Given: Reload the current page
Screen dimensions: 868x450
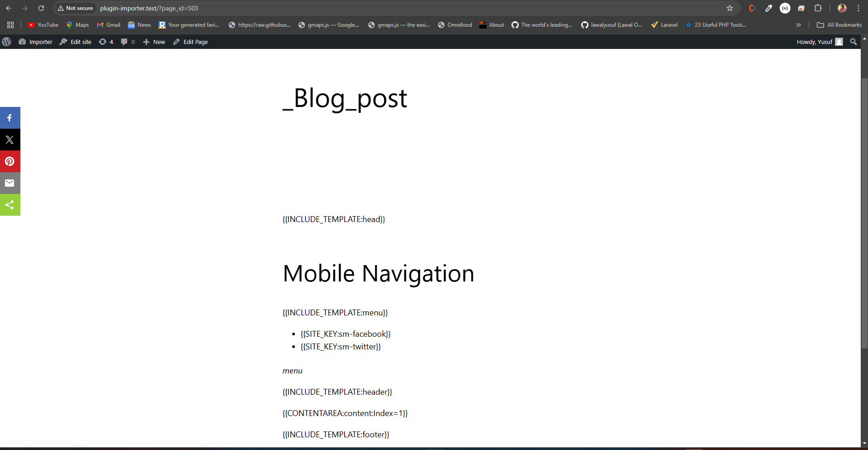Looking at the screenshot, I should click(41, 8).
